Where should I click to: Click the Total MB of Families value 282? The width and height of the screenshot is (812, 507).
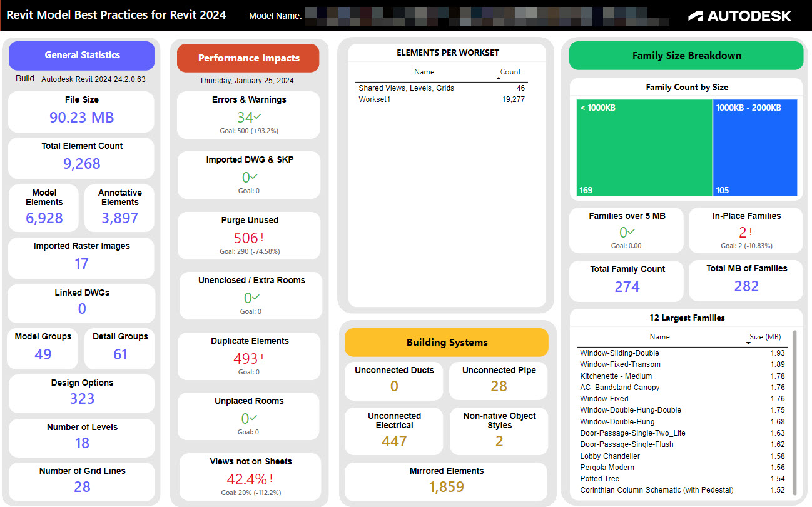point(746,286)
